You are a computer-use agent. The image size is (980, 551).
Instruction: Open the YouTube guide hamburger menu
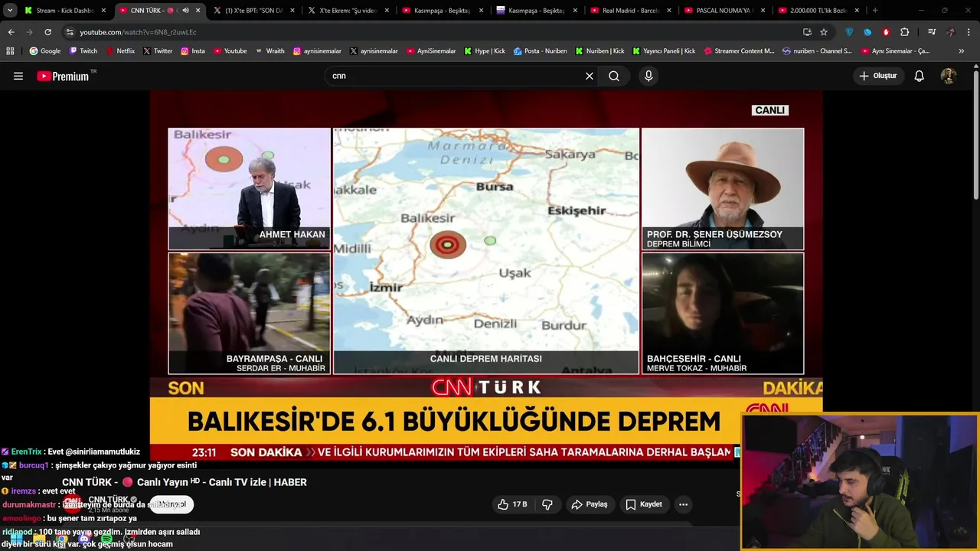coord(18,76)
